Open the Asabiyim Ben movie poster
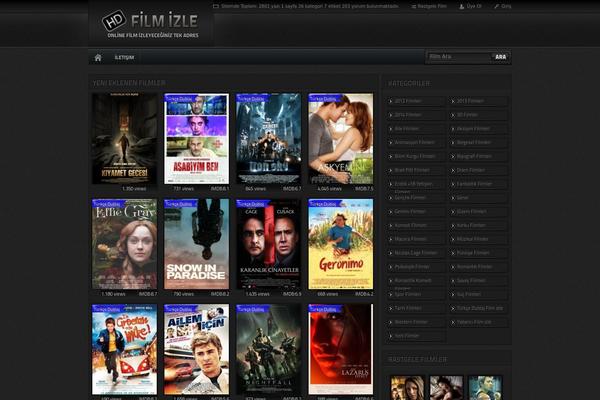The height and width of the screenshot is (400, 600). 196,139
